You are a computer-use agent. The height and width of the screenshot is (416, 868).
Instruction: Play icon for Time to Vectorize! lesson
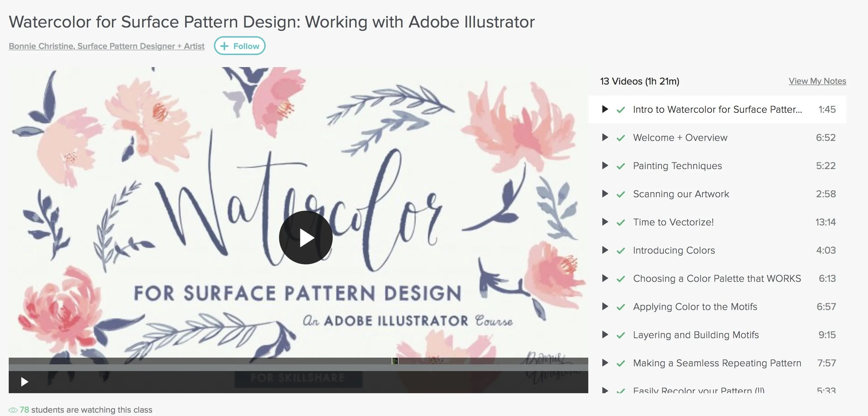[x=605, y=222]
